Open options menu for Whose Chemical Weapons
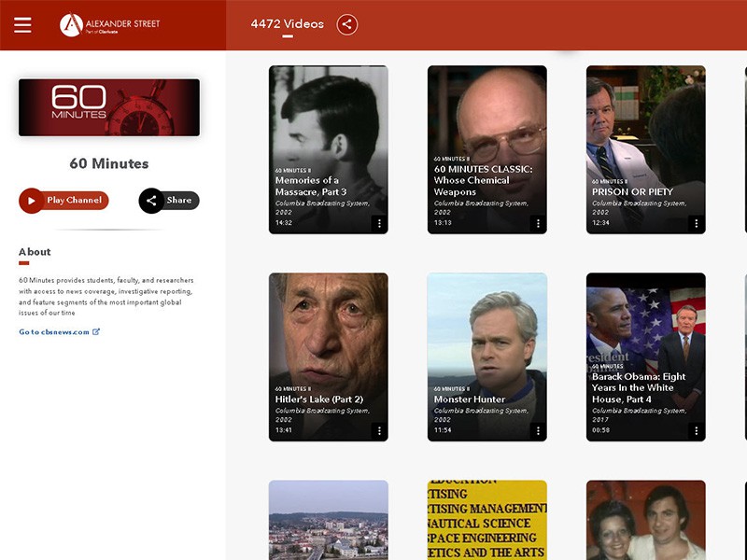Screen dimensions: 747x560 click(x=537, y=223)
